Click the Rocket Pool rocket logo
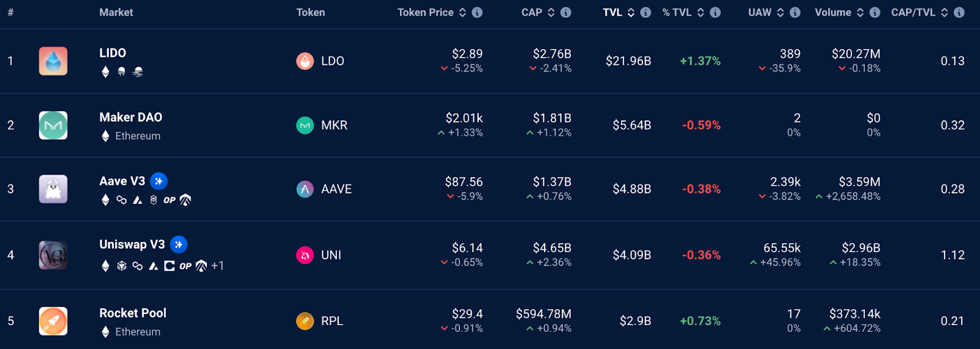Viewport: 980px width, 349px height. [53, 321]
